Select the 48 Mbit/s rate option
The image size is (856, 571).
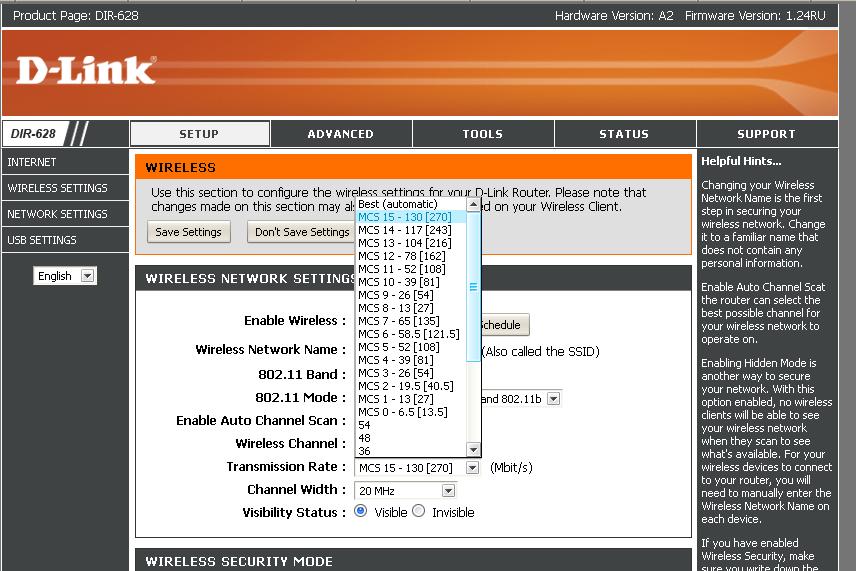pos(411,438)
